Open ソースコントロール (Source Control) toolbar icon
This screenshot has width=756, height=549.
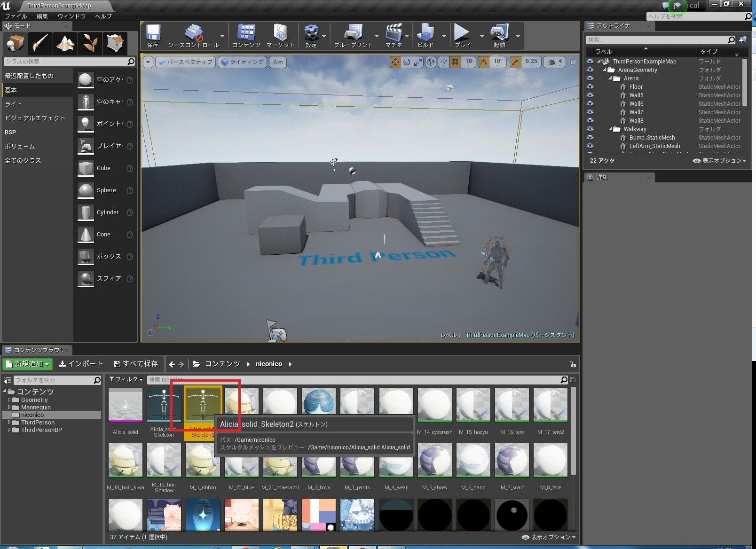tap(194, 36)
